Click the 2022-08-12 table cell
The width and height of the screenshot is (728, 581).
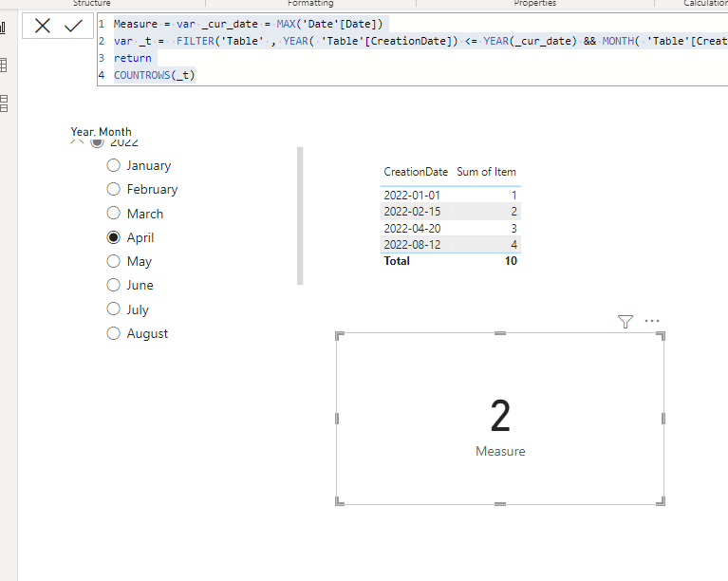(412, 244)
